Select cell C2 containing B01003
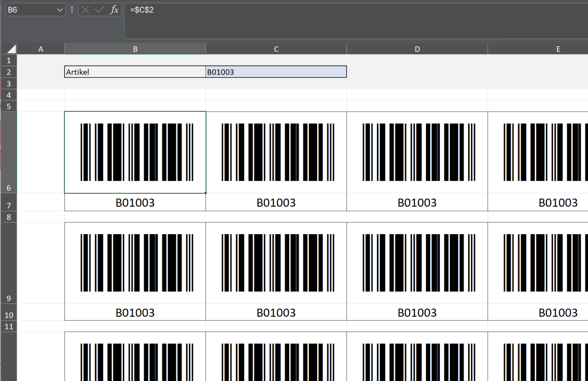This screenshot has height=381, width=588. click(276, 72)
